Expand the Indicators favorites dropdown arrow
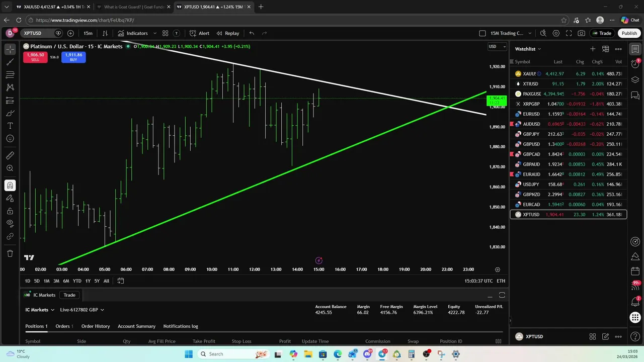 [154, 33]
